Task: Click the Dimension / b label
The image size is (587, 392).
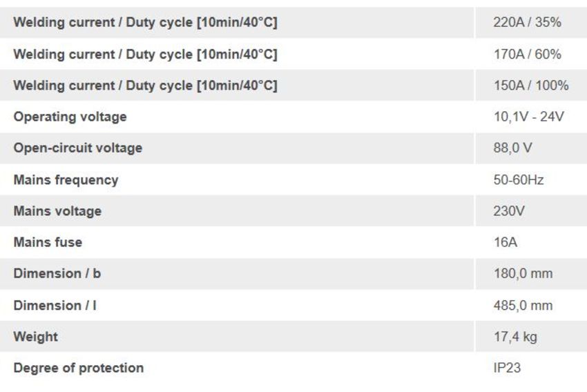Action: (x=57, y=273)
